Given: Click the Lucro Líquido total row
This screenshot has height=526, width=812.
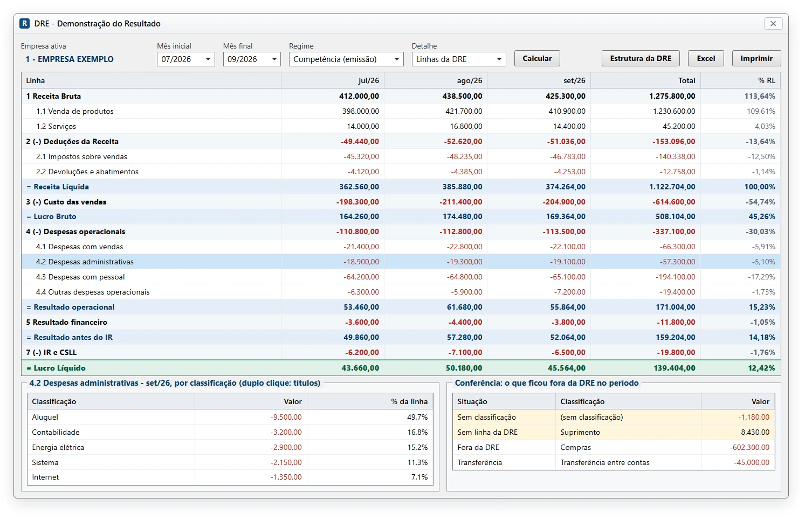Looking at the screenshot, I should click(x=401, y=368).
